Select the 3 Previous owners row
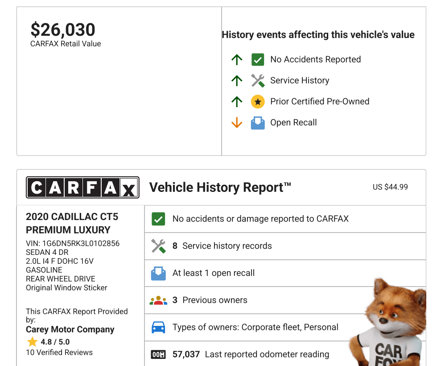Viewport: 445px width, 366px height. 285,300
